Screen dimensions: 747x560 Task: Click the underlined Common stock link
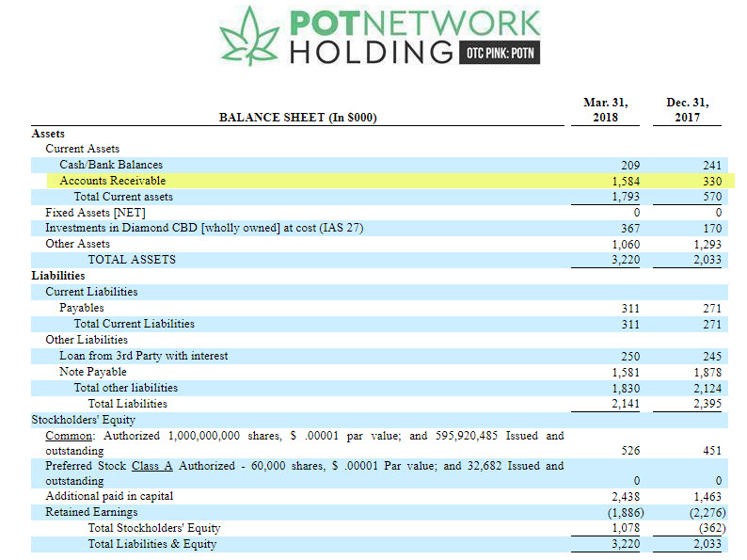click(x=70, y=436)
